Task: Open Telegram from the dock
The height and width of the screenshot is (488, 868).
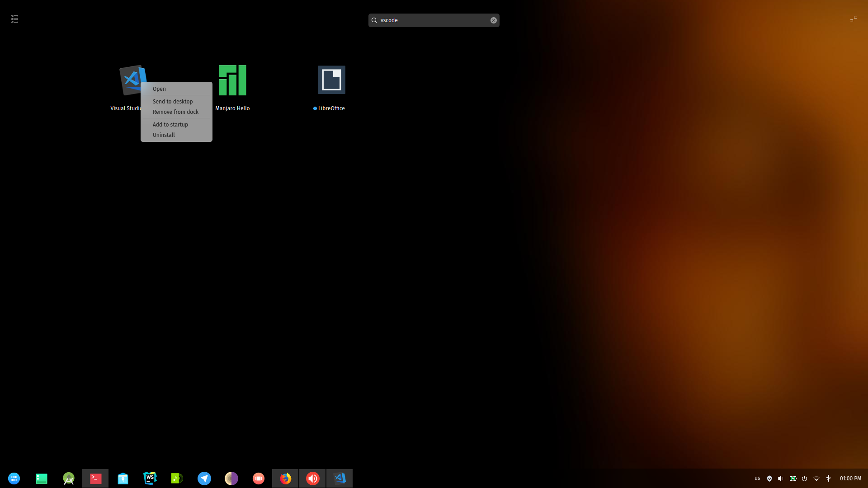Action: [204, 478]
